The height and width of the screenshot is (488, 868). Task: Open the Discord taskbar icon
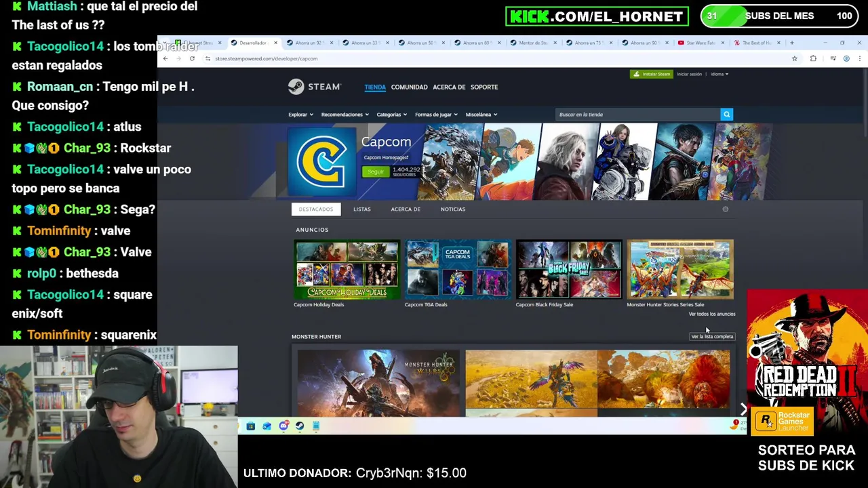point(283,426)
